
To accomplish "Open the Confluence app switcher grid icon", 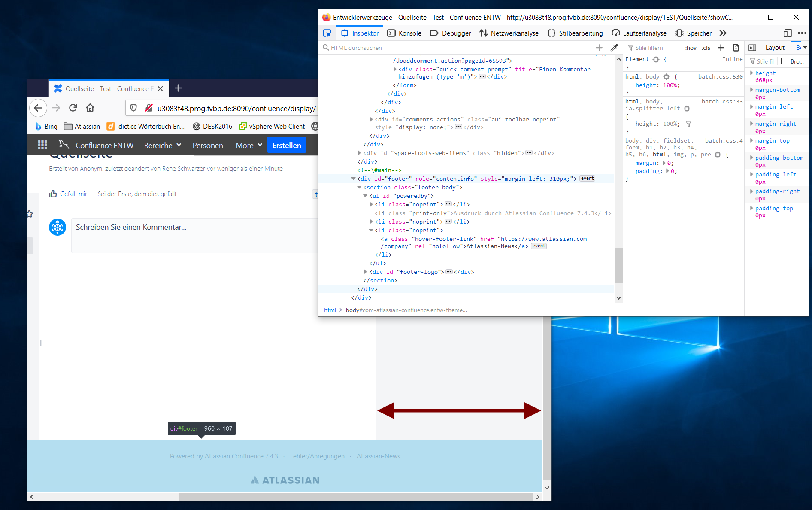I will point(42,145).
